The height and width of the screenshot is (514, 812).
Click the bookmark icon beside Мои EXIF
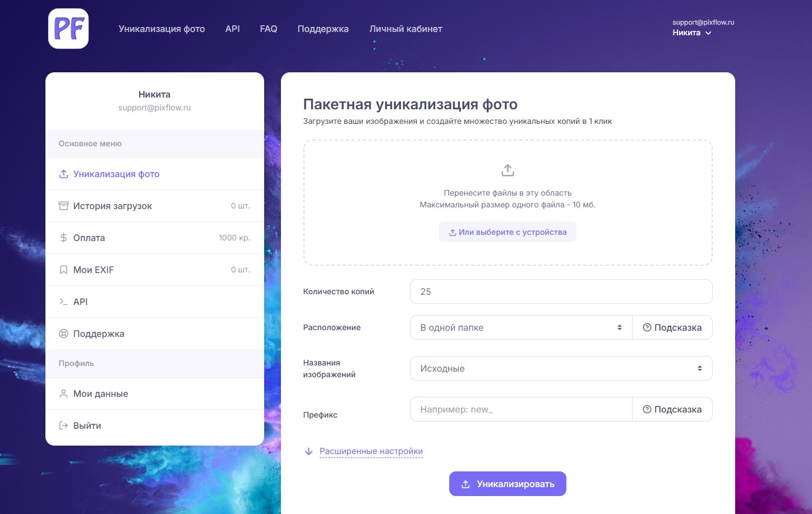[x=64, y=270]
